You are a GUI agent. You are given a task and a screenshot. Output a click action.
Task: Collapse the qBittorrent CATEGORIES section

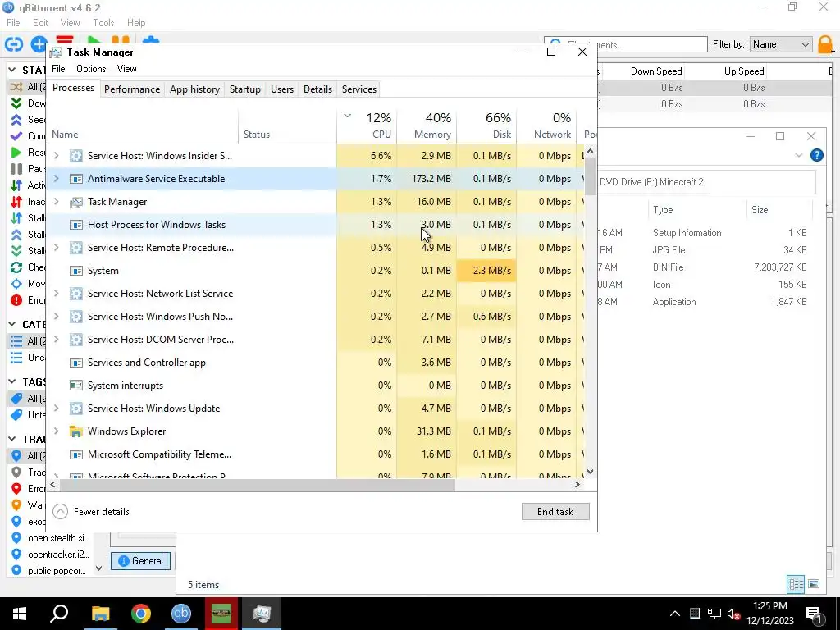coord(11,324)
